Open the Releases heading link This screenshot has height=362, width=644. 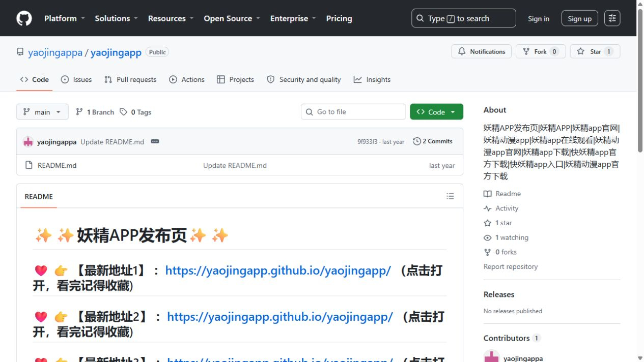tap(499, 294)
